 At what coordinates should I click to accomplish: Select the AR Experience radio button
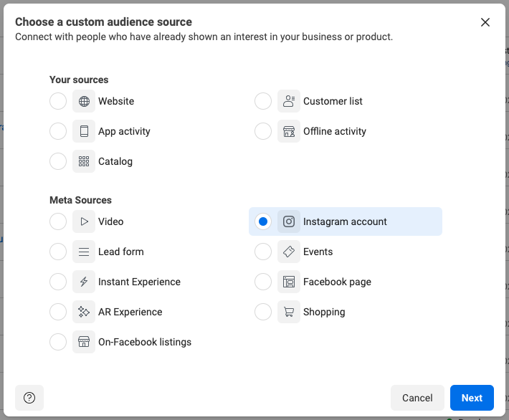click(x=58, y=312)
